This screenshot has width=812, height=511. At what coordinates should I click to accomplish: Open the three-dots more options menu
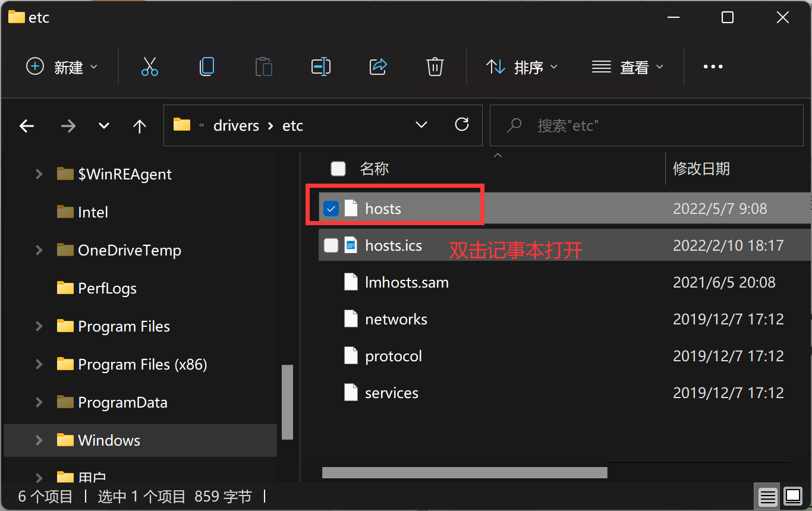(x=713, y=67)
